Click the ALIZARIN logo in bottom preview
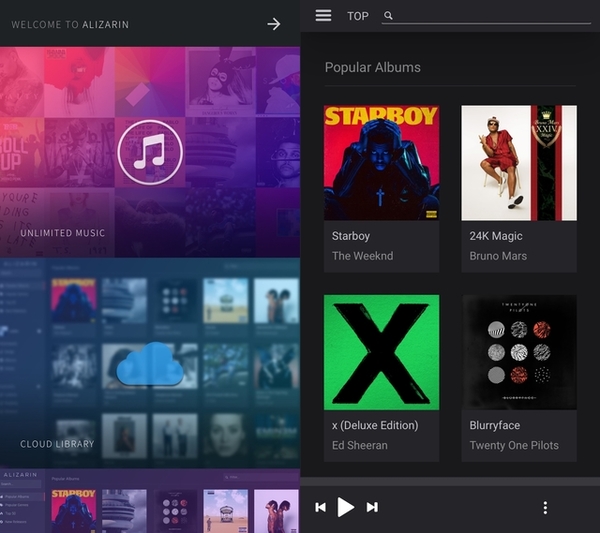The width and height of the screenshot is (600, 533). (20, 474)
